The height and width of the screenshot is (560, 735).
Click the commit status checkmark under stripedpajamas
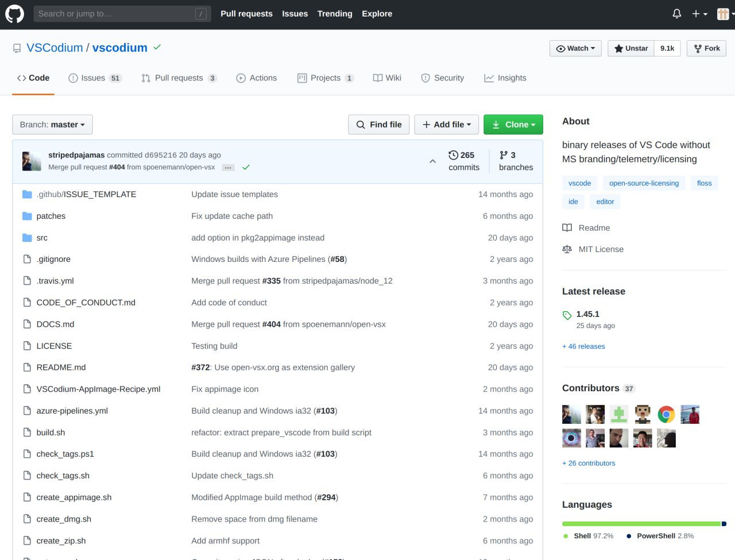(x=246, y=167)
